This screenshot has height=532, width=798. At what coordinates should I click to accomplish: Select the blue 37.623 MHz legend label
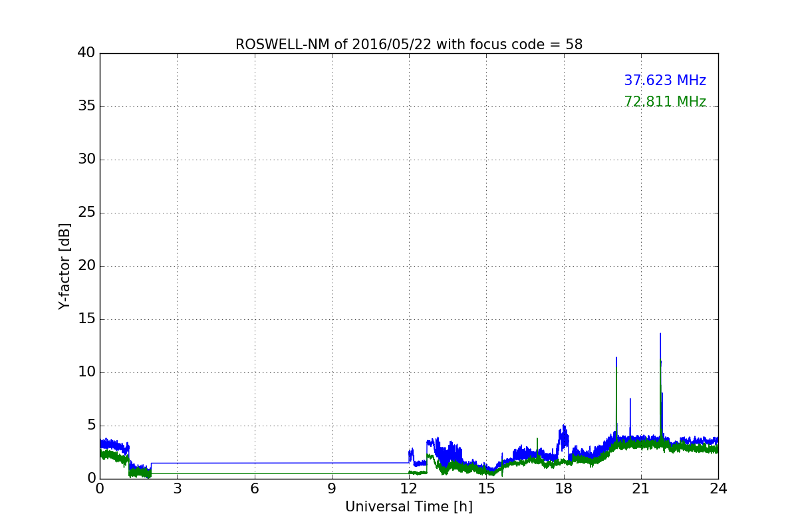pos(665,80)
